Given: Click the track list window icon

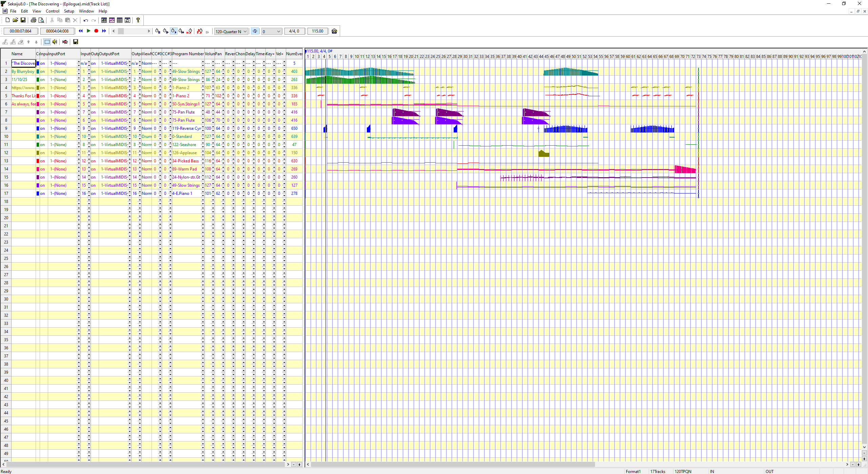Looking at the screenshot, I should (104, 20).
